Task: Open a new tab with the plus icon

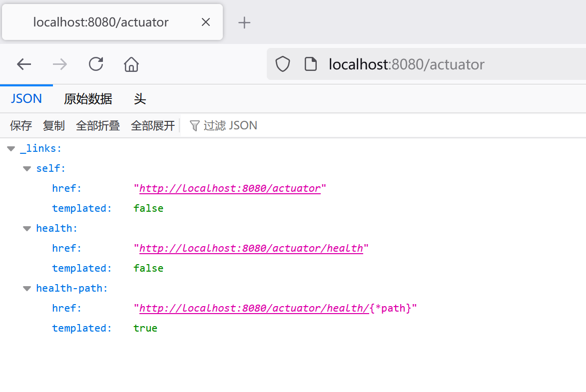Action: point(244,22)
